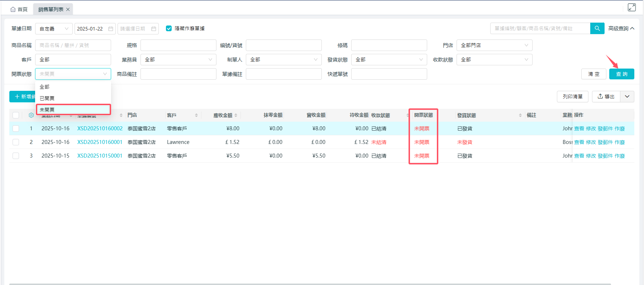644x285 pixels.
Task: Uncheck the 隱藏作廢單據 checkbox
Action: tap(169, 28)
